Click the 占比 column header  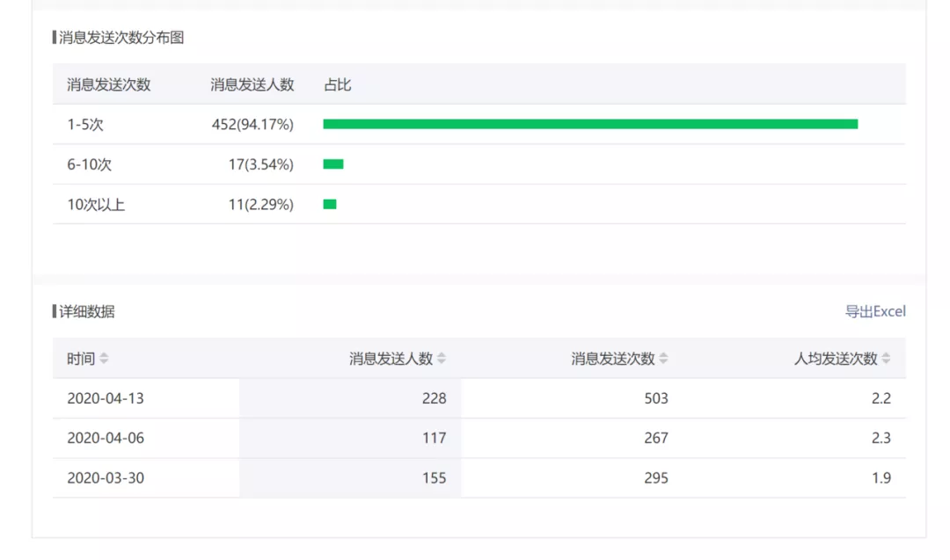pyautogui.click(x=338, y=84)
